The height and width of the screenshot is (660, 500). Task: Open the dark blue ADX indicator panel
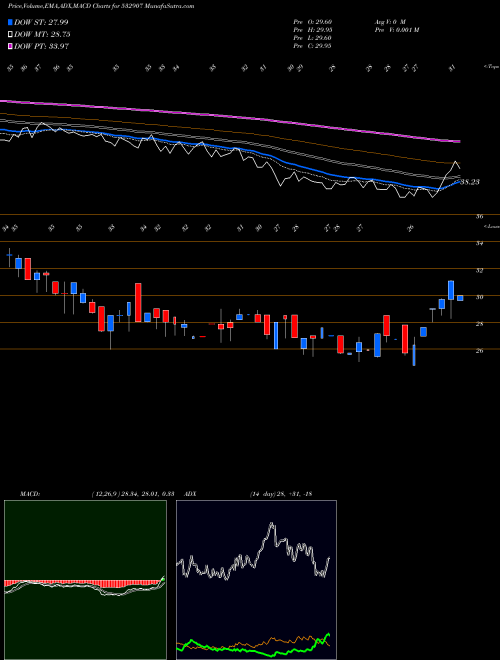[256, 580]
